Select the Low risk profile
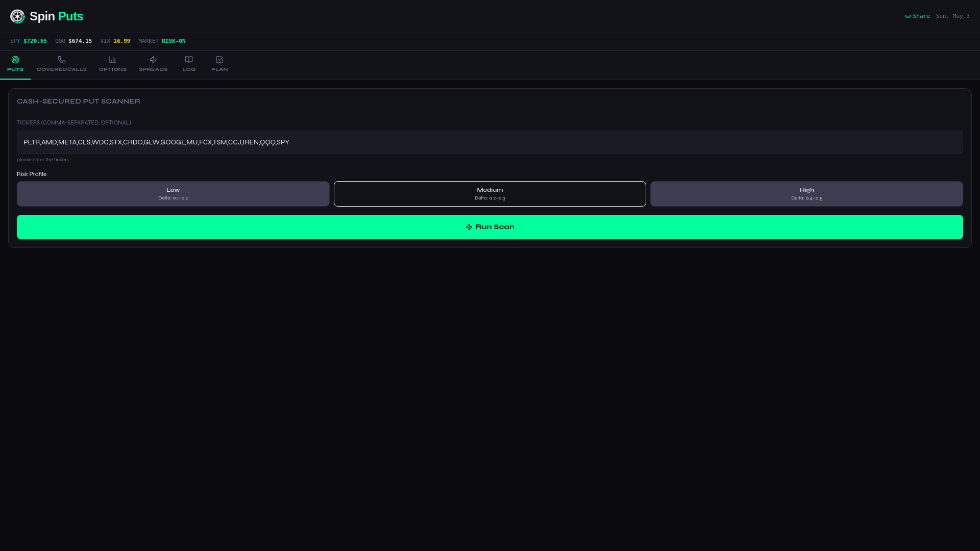 173,194
